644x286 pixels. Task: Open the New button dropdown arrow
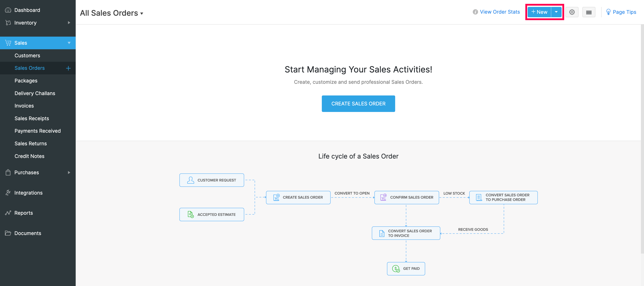pyautogui.click(x=556, y=12)
